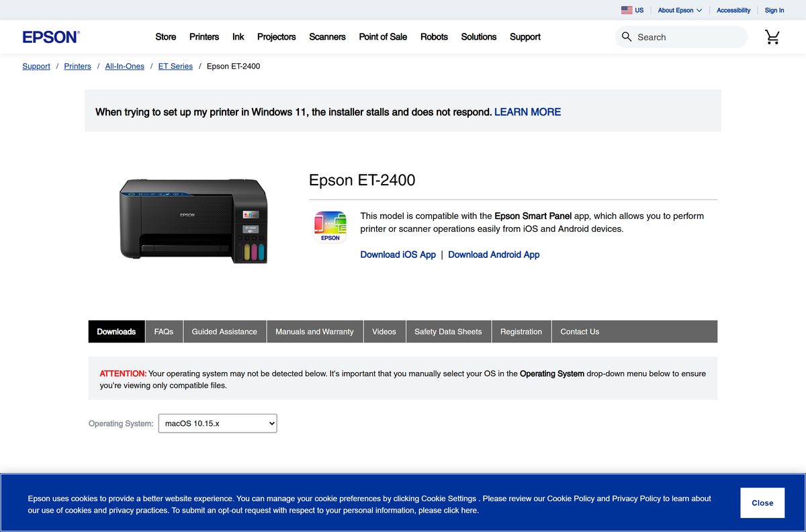Open the Contact Us tab

pyautogui.click(x=580, y=331)
